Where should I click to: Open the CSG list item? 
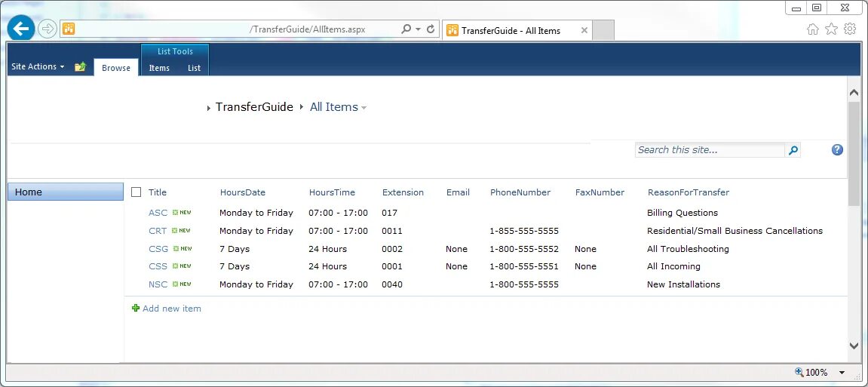pyautogui.click(x=158, y=249)
